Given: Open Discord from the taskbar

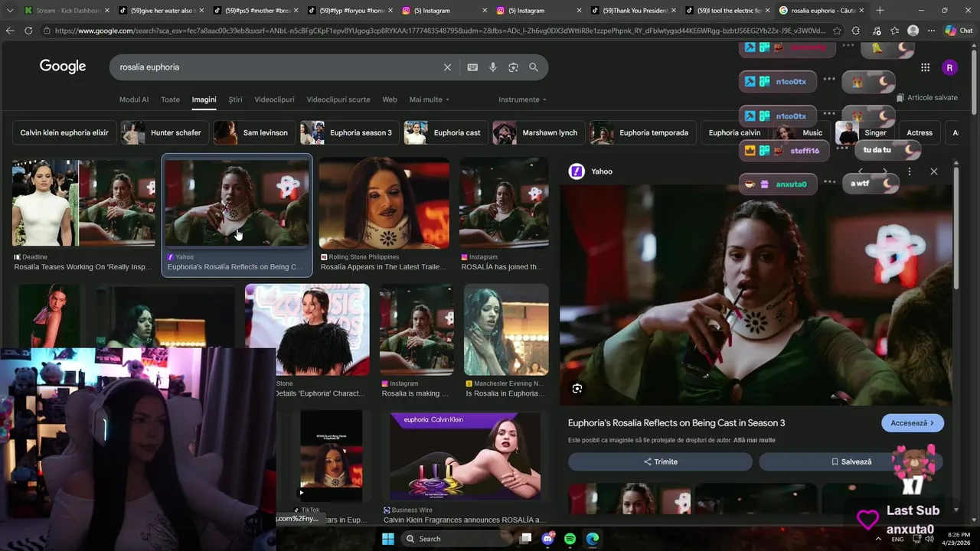Looking at the screenshot, I should tap(548, 539).
